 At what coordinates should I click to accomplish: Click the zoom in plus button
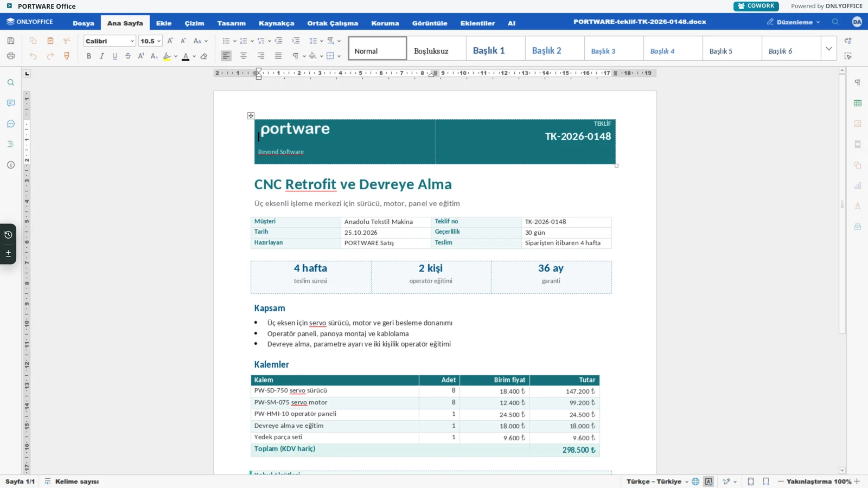(x=857, y=481)
